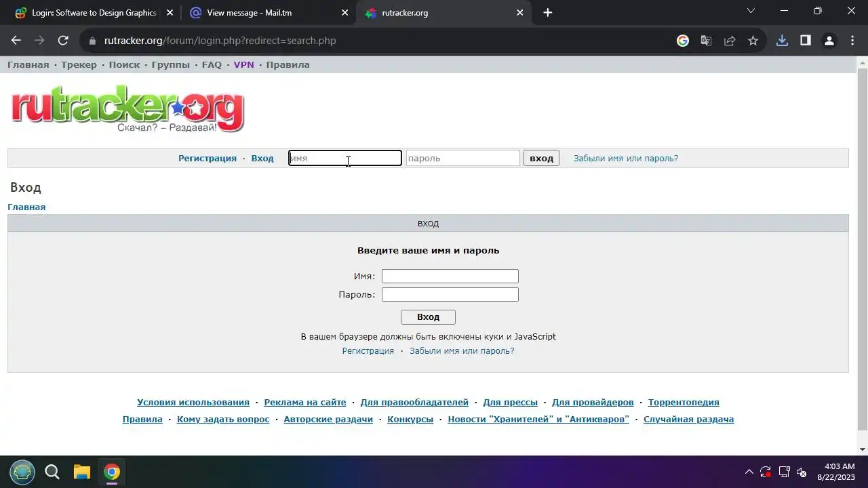868x488 pixels.
Task: Click Регистрация link below the login form
Action: click(x=368, y=351)
